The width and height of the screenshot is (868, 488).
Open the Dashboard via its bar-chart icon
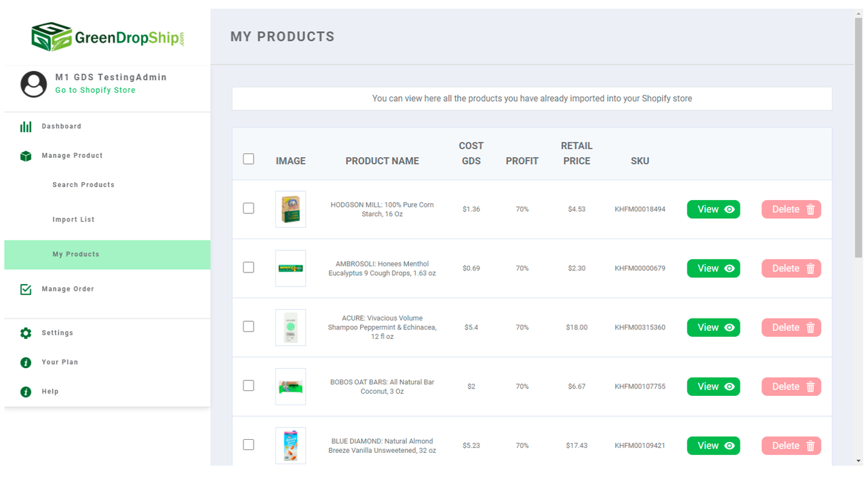coord(26,126)
